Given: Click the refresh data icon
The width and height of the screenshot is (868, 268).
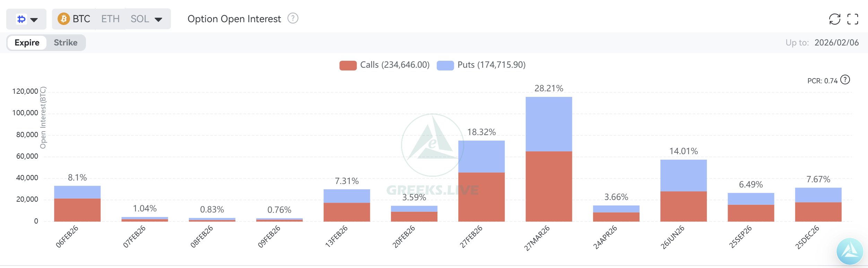Looking at the screenshot, I should (x=834, y=19).
